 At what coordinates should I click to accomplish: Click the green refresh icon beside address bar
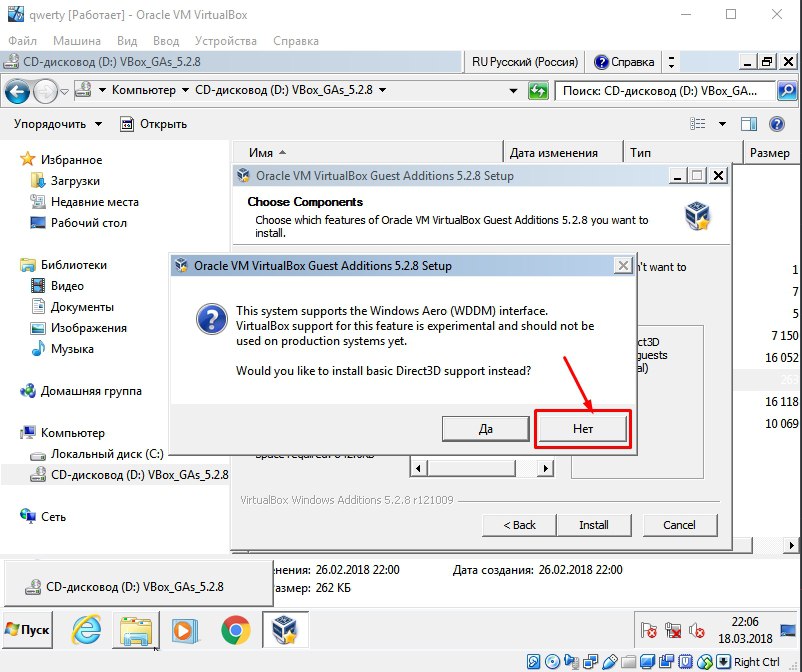click(538, 91)
